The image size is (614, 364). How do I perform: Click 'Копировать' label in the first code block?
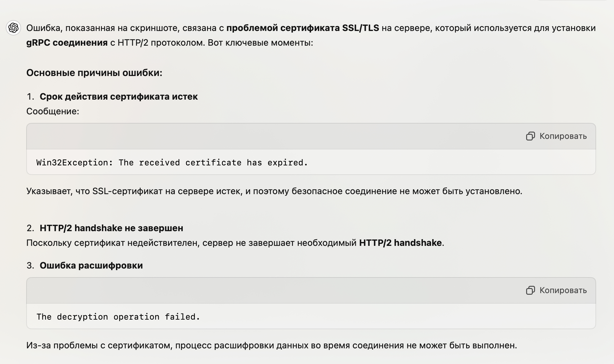[563, 136]
